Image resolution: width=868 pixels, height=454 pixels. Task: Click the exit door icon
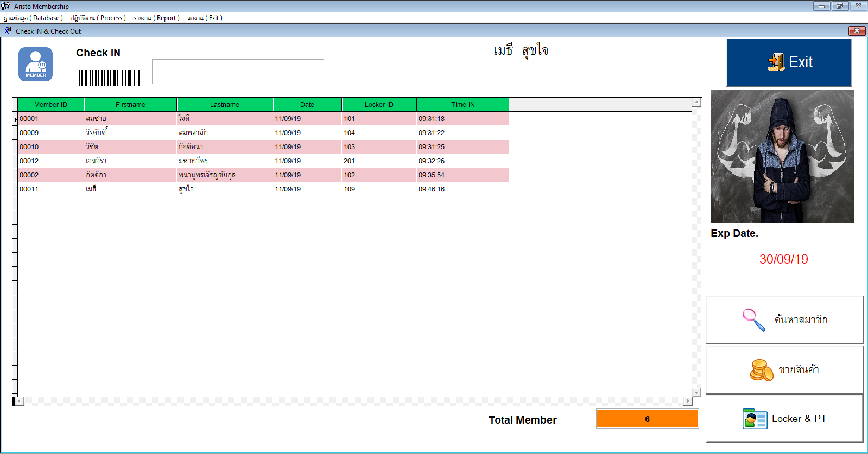[x=776, y=62]
